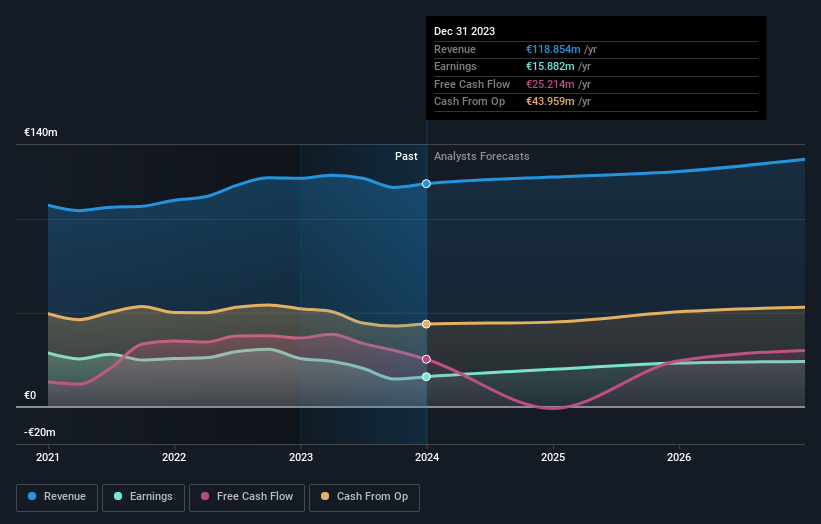
Task: Click the Revenue row label in tooltip
Action: 454,49
